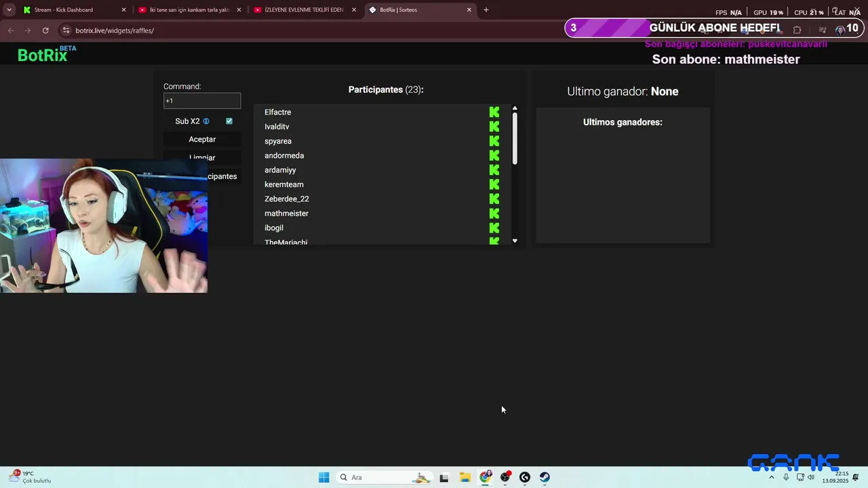Select participant ibogil
The width and height of the screenshot is (868, 488).
point(274,228)
